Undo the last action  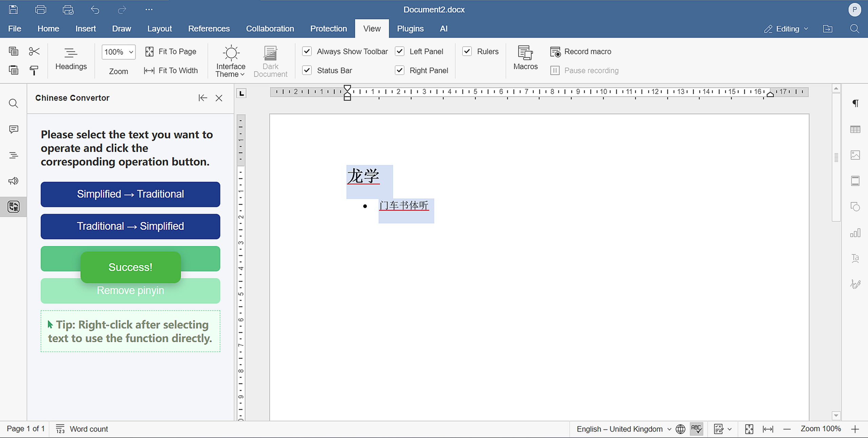coord(95,10)
